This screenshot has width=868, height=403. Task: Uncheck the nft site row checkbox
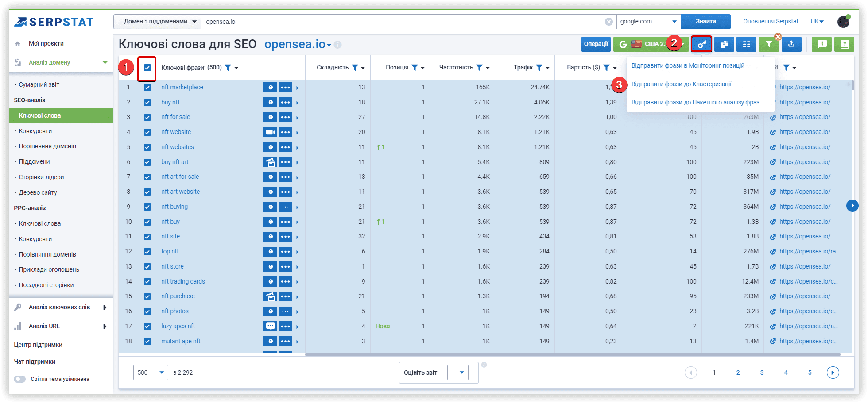click(x=147, y=237)
